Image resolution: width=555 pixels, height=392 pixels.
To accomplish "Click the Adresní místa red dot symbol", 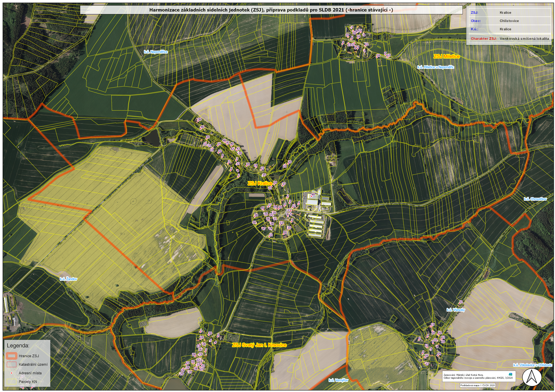I will [x=12, y=373].
